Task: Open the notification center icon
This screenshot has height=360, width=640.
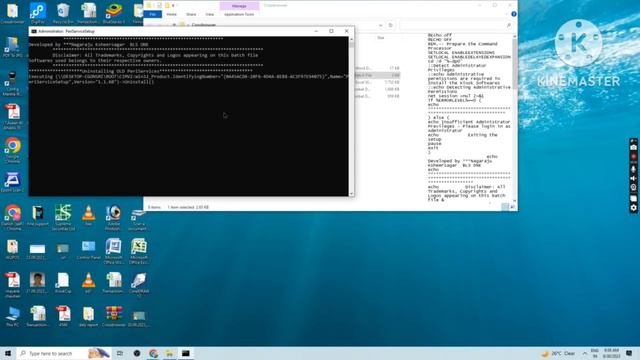Action: pos(629,353)
